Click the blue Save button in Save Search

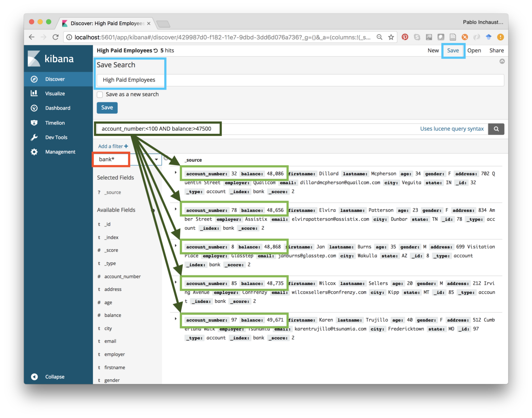[x=107, y=108]
